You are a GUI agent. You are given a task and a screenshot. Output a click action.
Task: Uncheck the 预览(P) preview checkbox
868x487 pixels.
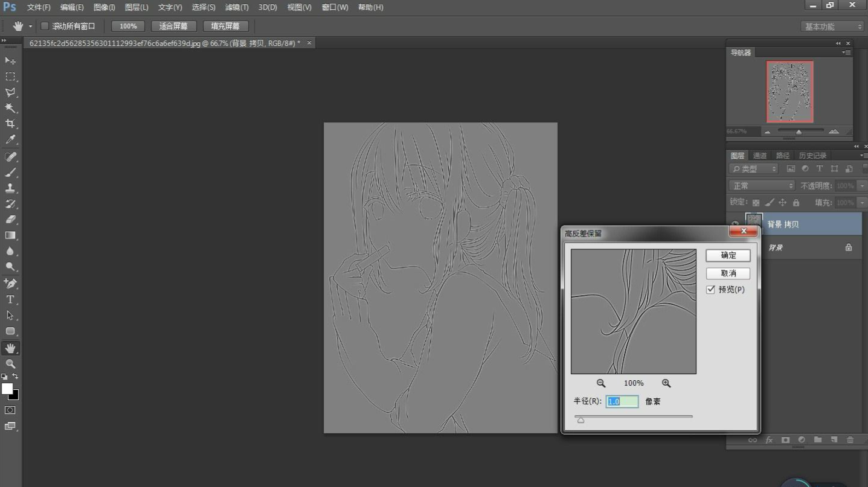710,290
